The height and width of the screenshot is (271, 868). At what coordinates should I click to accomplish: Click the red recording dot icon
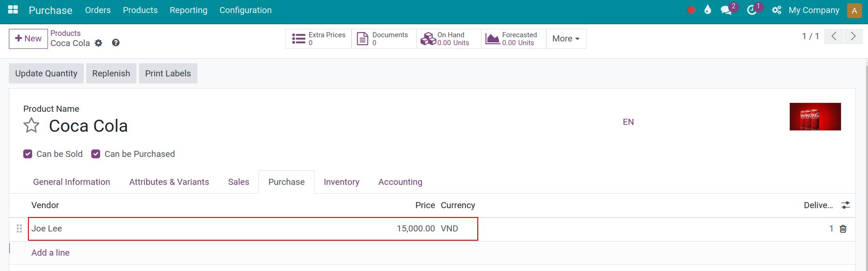click(x=691, y=10)
